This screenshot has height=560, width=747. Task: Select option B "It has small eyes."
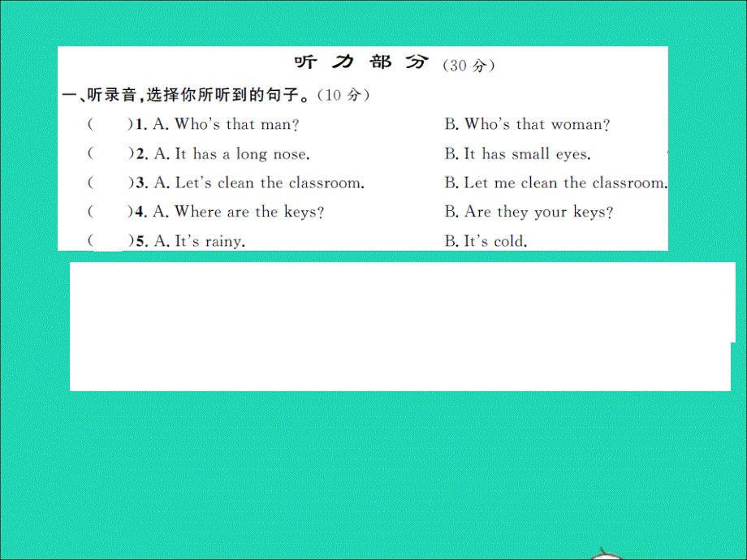pos(516,153)
